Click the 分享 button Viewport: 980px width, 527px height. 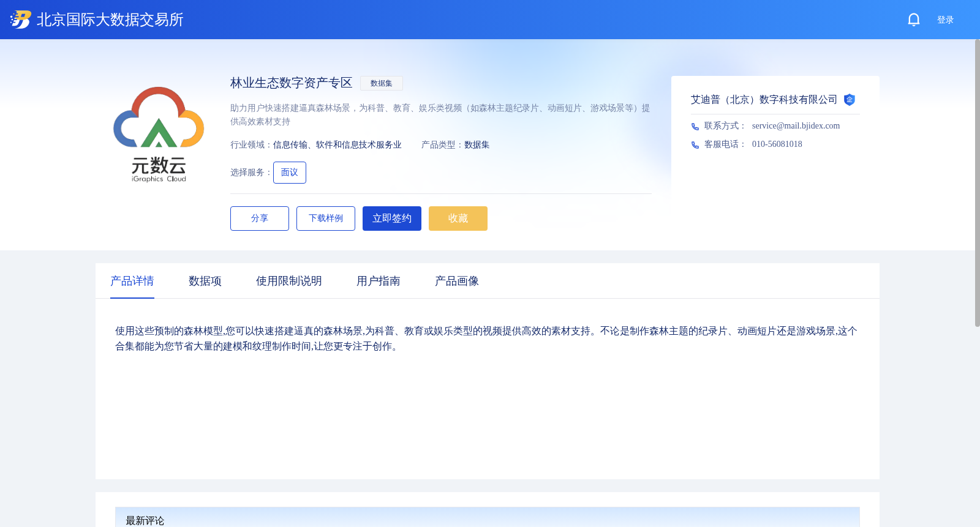click(260, 219)
